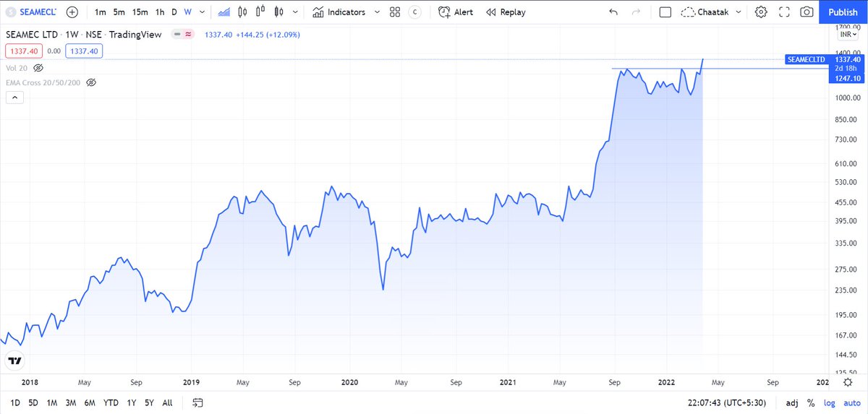Open indicator templates grid icon
The image size is (868, 414).
[394, 12]
